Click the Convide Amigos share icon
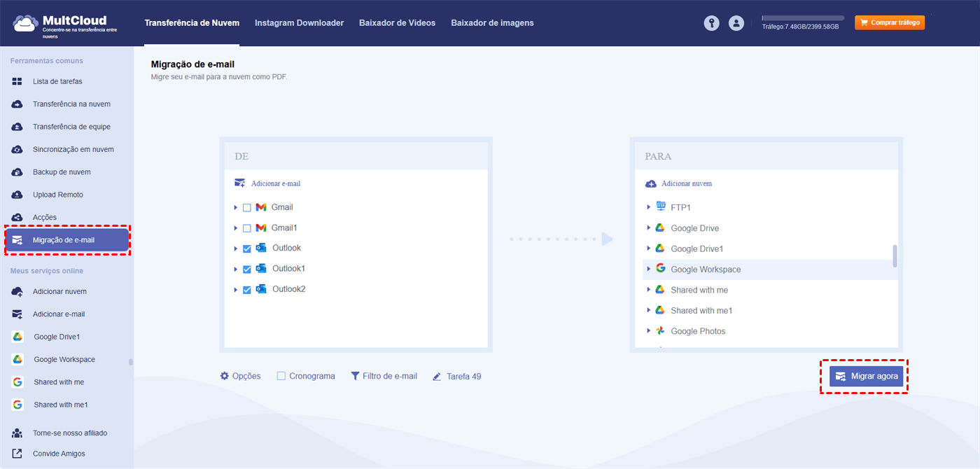The width and height of the screenshot is (980, 469). [x=17, y=454]
